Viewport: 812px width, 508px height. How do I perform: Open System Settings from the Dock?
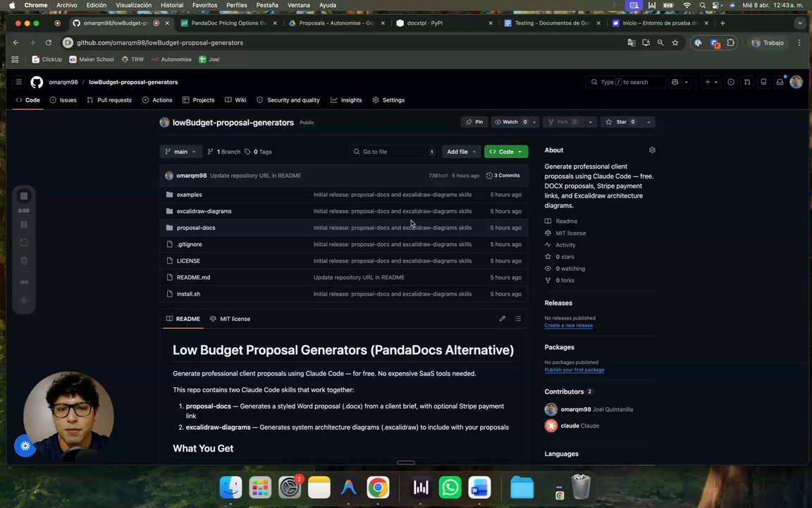click(290, 488)
